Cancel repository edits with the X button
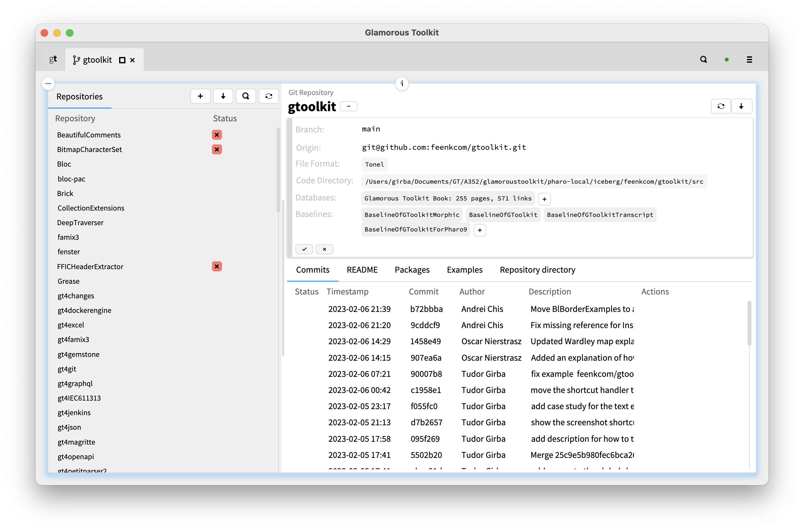804x532 pixels. click(324, 249)
